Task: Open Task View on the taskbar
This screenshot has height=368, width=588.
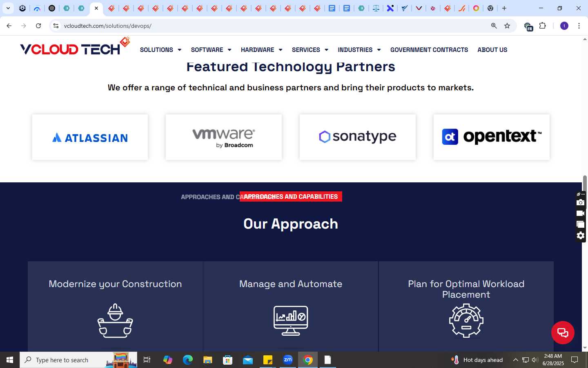Action: click(x=147, y=360)
